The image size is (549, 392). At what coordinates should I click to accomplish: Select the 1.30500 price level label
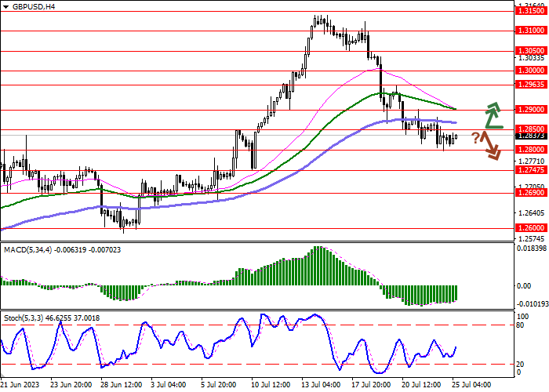(531, 51)
